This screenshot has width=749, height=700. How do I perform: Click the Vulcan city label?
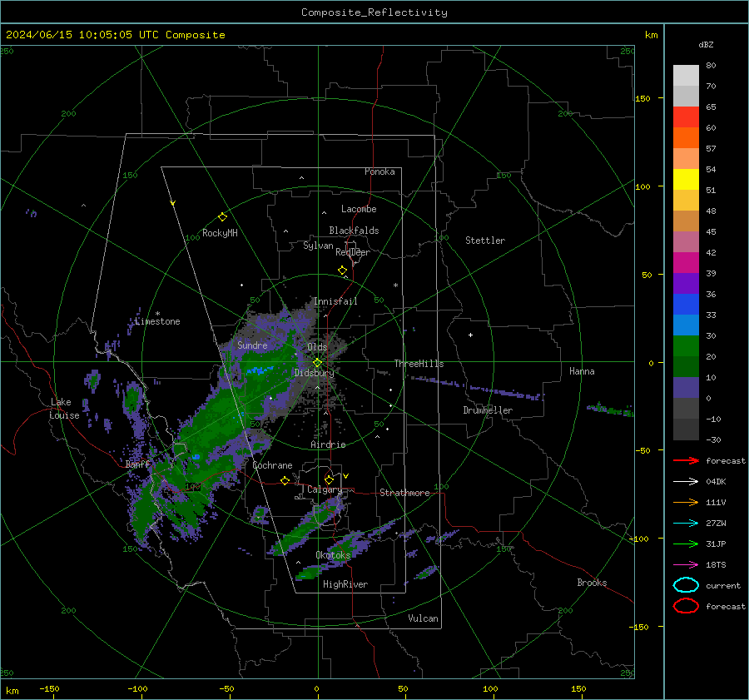coord(424,618)
